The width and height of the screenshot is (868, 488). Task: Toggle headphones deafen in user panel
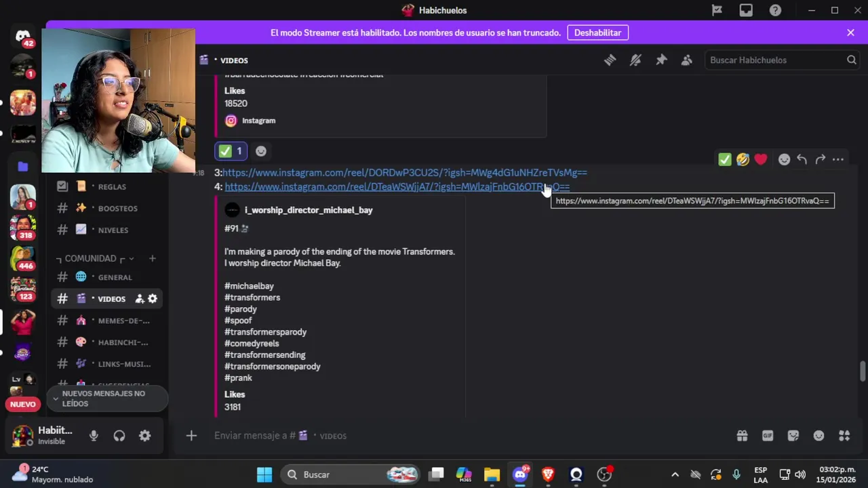pos(119,436)
